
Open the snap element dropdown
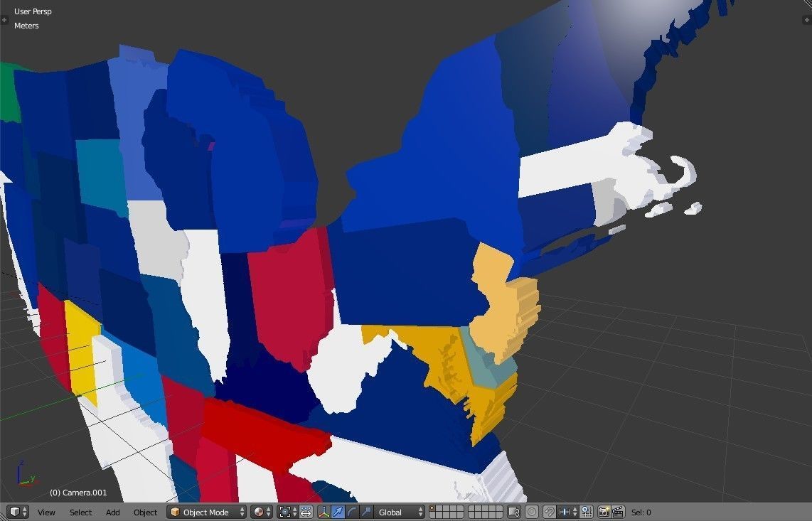click(x=568, y=512)
